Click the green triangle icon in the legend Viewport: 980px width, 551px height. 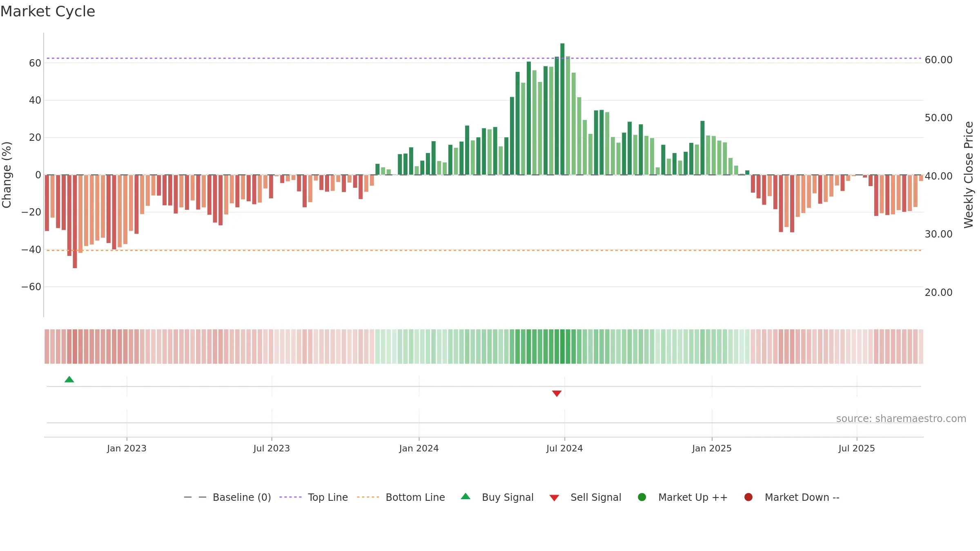pyautogui.click(x=465, y=496)
